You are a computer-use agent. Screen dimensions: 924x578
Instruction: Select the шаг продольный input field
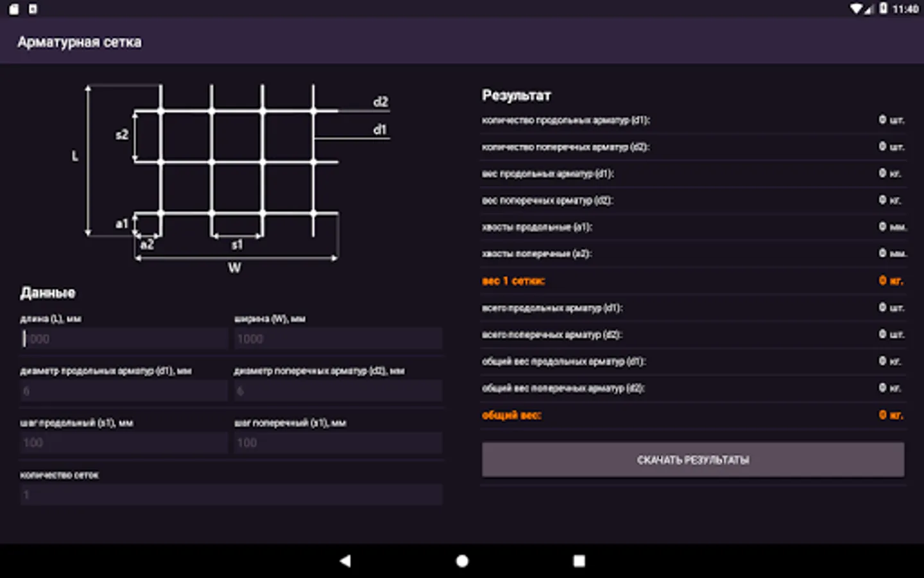124,442
